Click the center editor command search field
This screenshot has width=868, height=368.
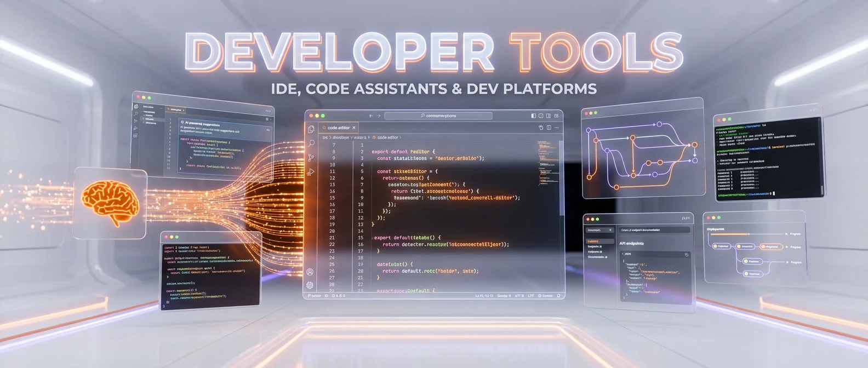pos(438,116)
